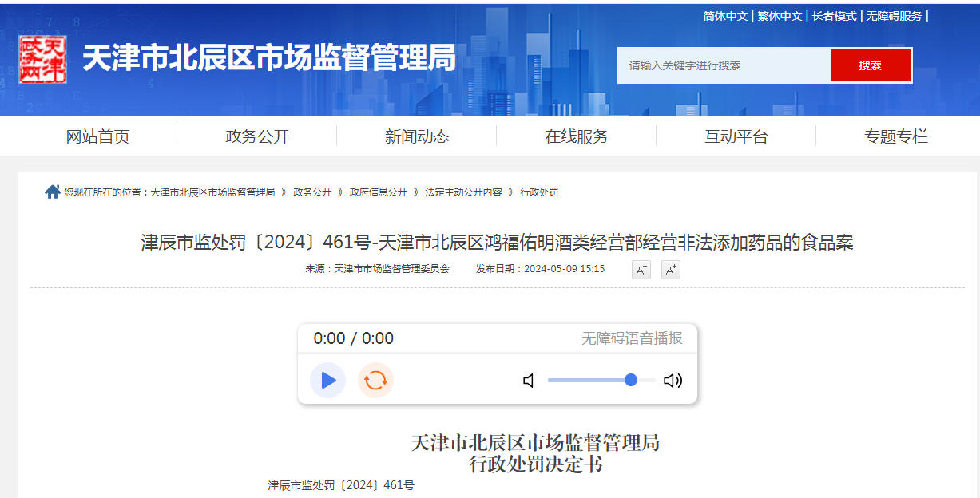
Task: Click the keyword search input field
Action: [724, 65]
